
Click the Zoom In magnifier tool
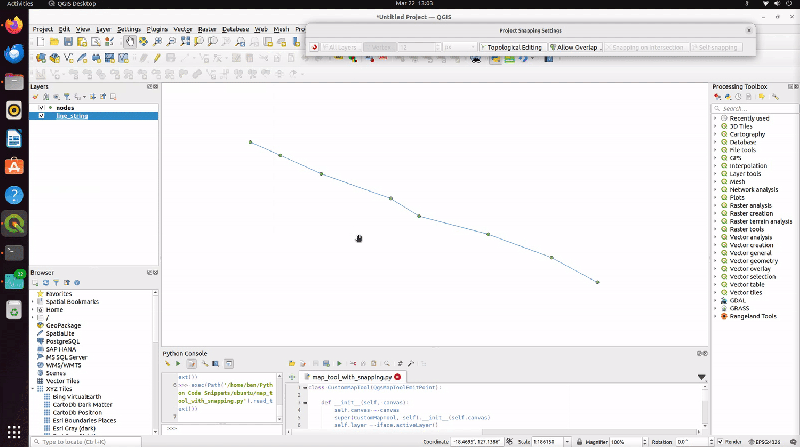(x=158, y=42)
